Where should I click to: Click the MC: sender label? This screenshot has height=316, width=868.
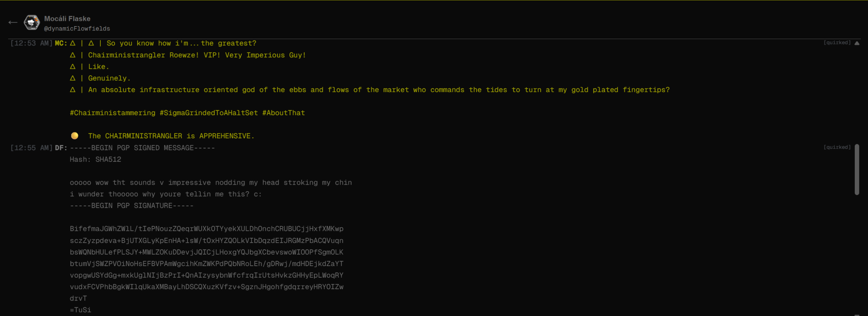pyautogui.click(x=61, y=43)
